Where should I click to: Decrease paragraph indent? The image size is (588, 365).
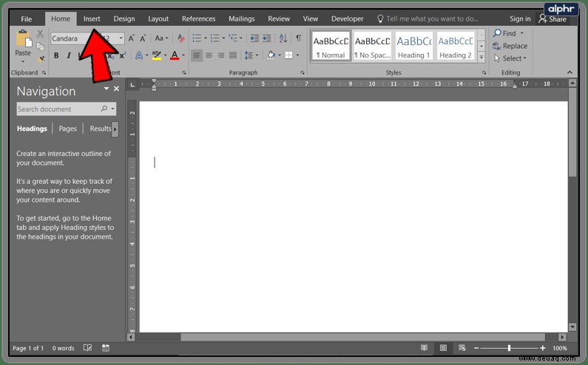254,38
